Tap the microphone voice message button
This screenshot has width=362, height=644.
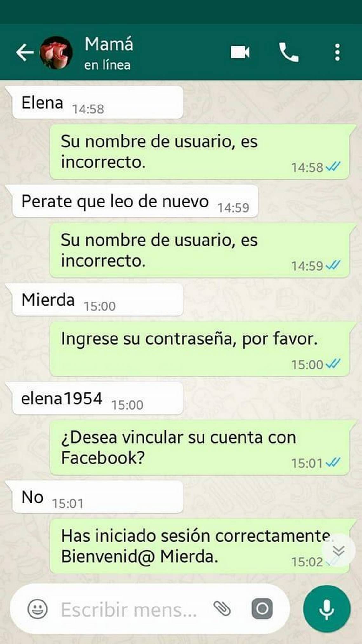[327, 609]
